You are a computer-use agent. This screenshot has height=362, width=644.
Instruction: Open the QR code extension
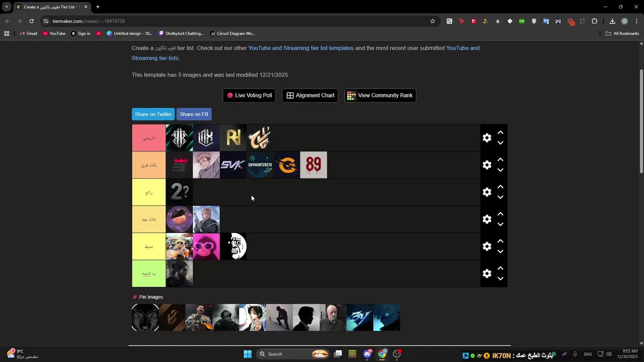[449, 21]
